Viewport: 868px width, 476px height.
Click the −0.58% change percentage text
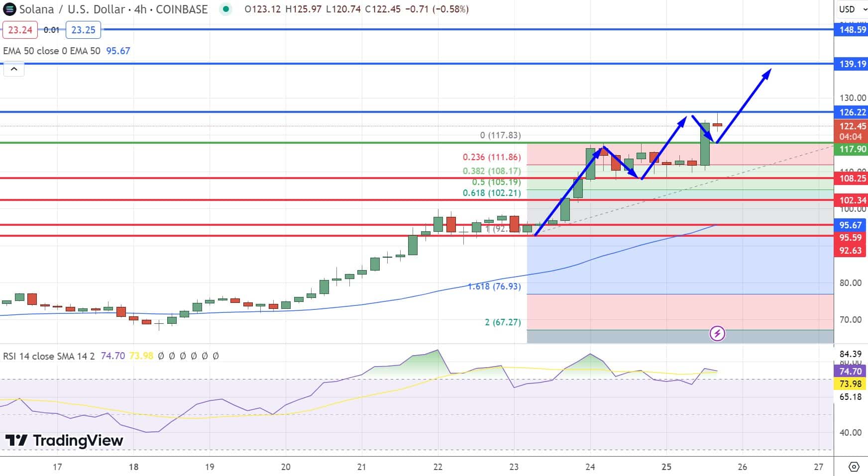446,9
